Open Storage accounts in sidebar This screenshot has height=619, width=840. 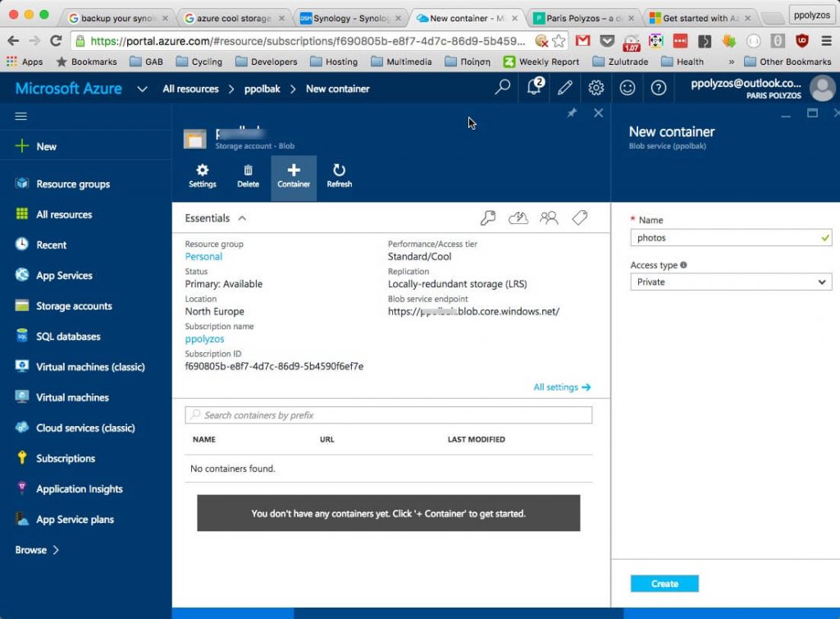point(74,305)
